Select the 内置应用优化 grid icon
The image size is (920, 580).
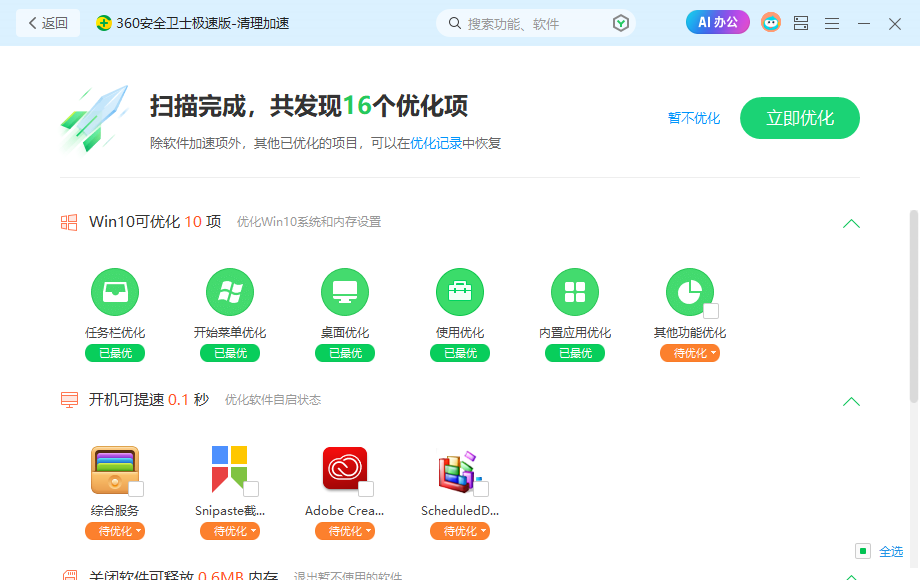click(575, 292)
